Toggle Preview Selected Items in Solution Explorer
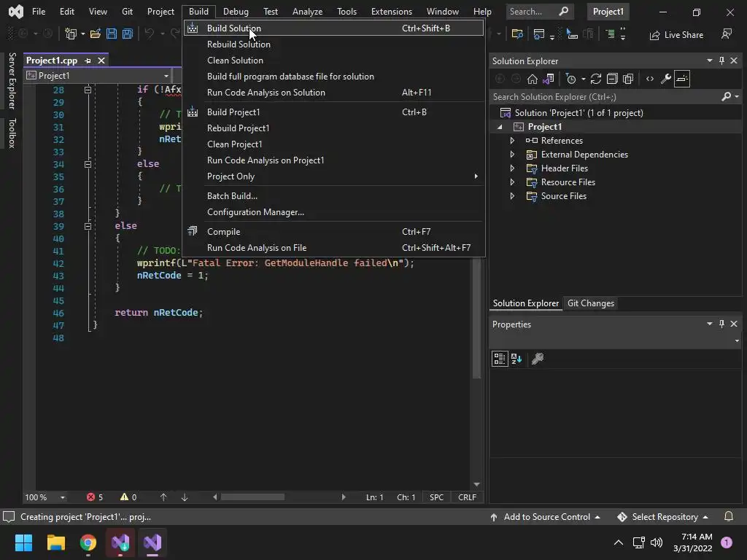 tap(682, 79)
